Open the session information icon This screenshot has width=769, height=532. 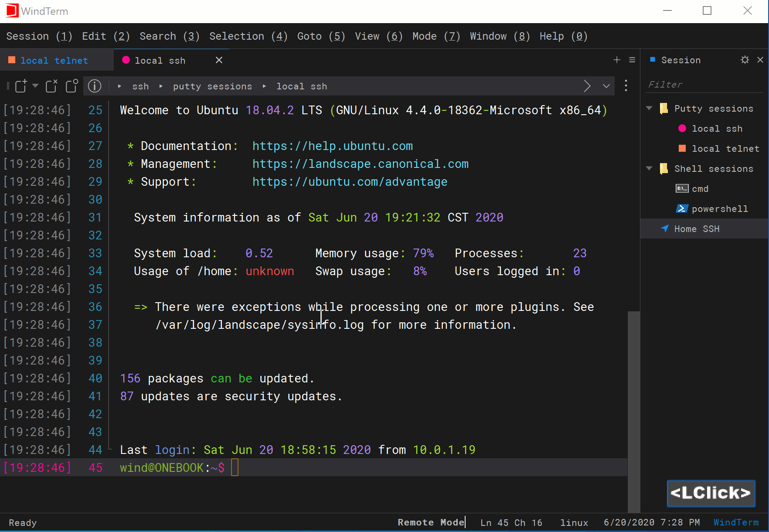(x=95, y=86)
